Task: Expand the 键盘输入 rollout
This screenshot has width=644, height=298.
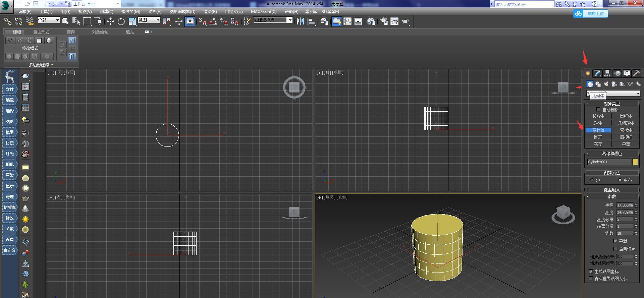Action: [x=612, y=190]
